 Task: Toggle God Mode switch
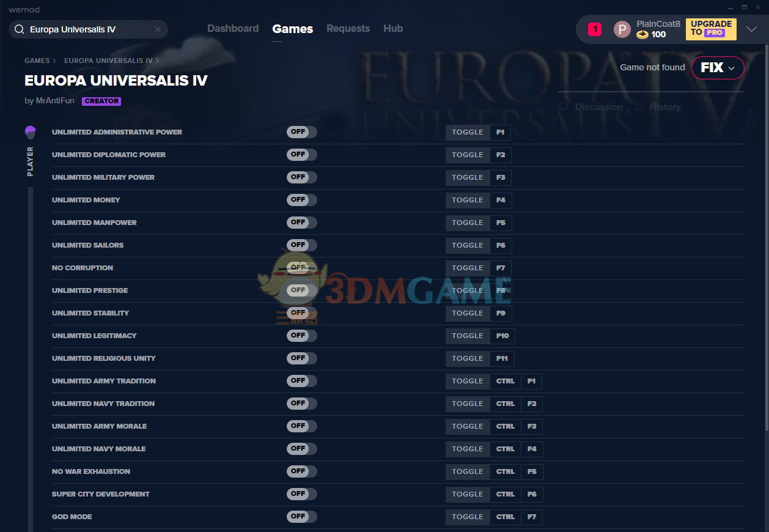(x=302, y=517)
